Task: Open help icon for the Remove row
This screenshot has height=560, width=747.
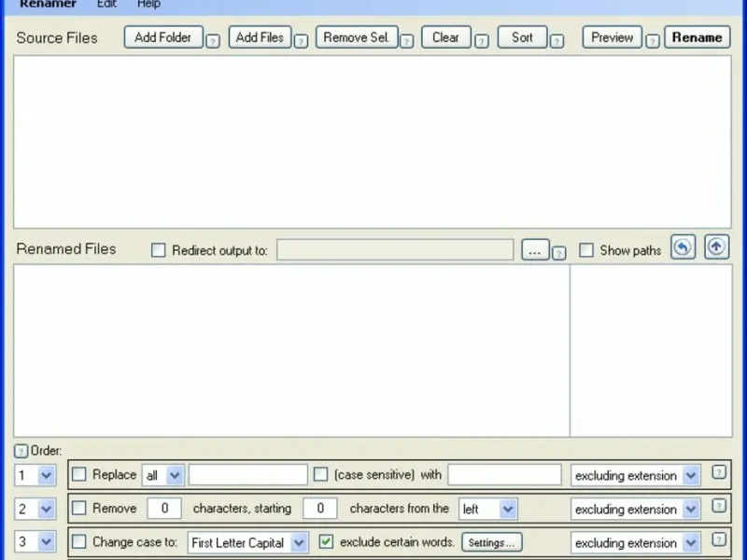Action: [719, 506]
